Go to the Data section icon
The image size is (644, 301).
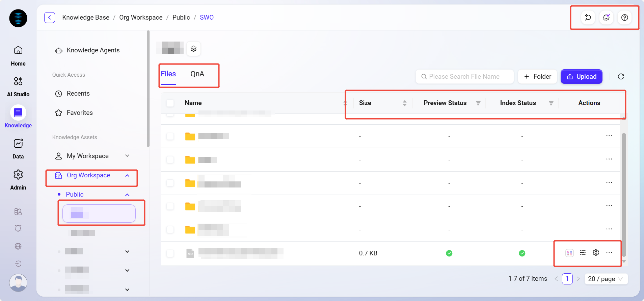pos(18,144)
